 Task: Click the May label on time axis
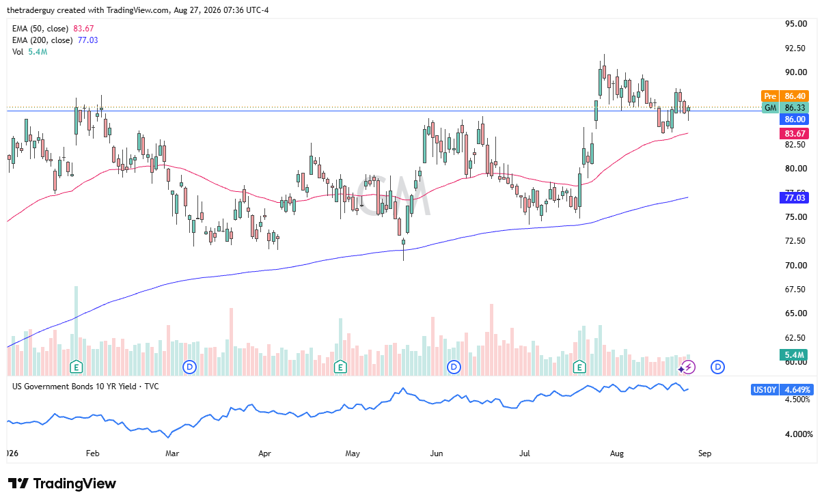353,453
